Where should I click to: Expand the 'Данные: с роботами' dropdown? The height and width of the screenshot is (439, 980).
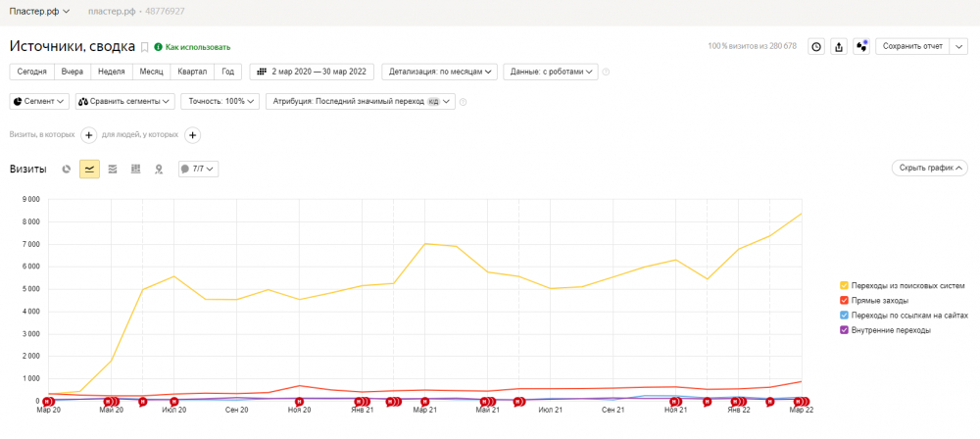coord(551,72)
